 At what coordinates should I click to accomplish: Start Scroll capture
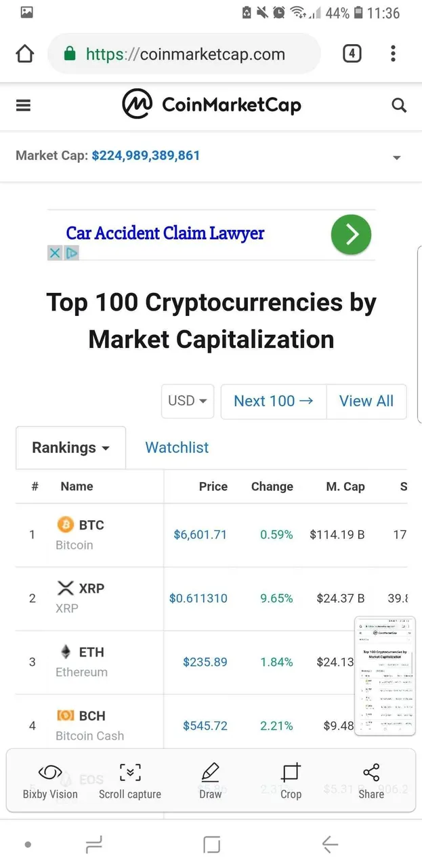(x=130, y=781)
